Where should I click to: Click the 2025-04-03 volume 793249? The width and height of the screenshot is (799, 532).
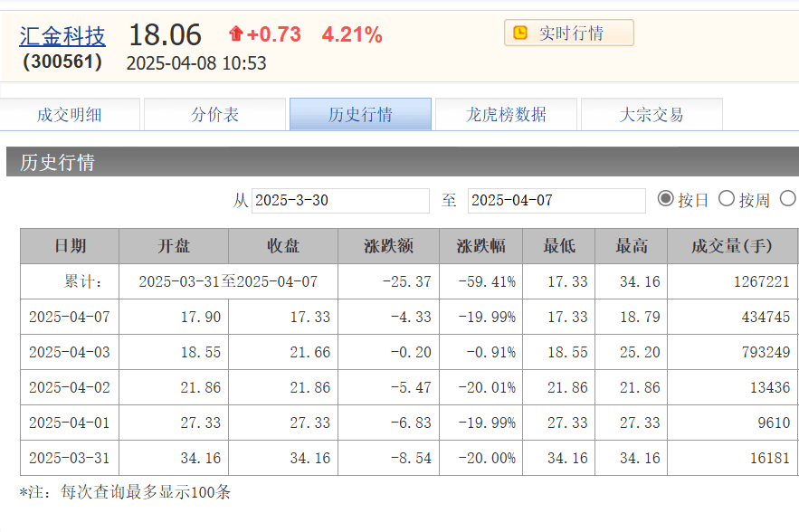coord(766,352)
